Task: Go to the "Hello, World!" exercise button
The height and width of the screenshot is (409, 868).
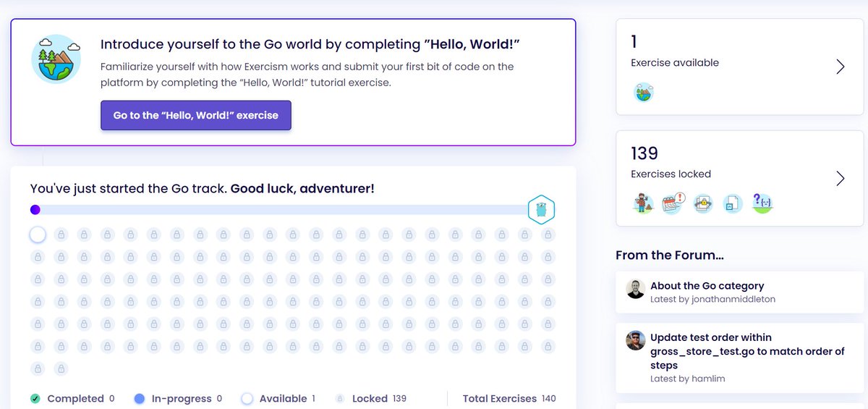Action: (196, 115)
